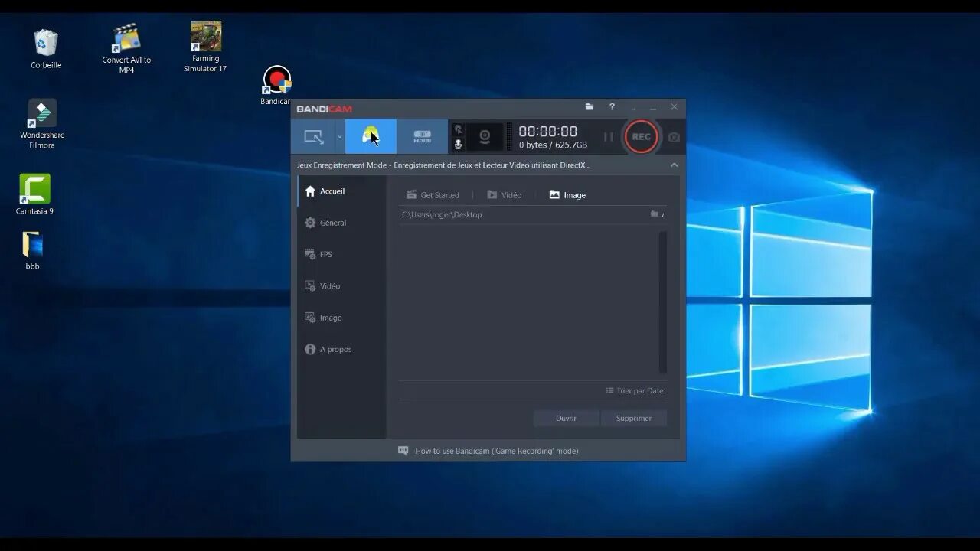Open the Accueil sidebar section
Screen dimensions: 980x551
341,191
